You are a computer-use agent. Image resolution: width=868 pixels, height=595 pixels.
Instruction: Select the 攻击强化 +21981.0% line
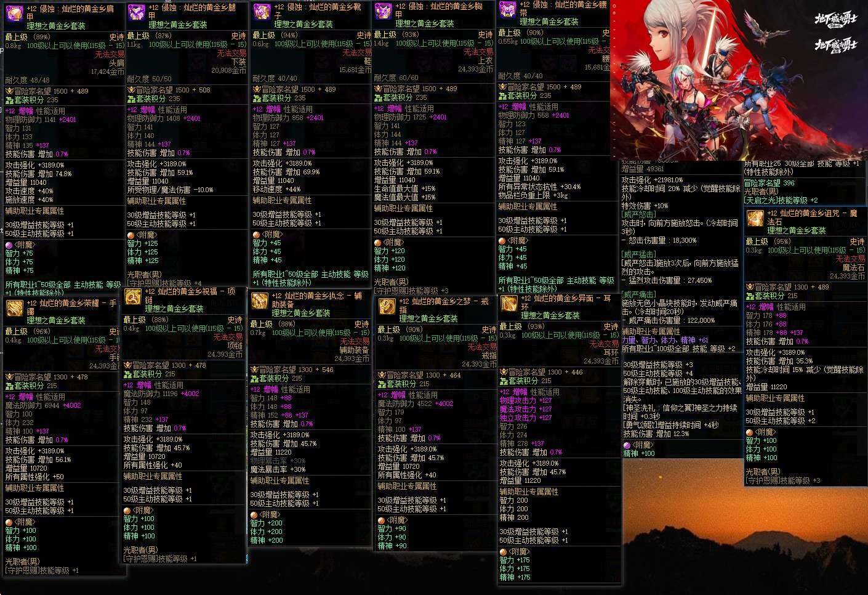pyautogui.click(x=653, y=180)
